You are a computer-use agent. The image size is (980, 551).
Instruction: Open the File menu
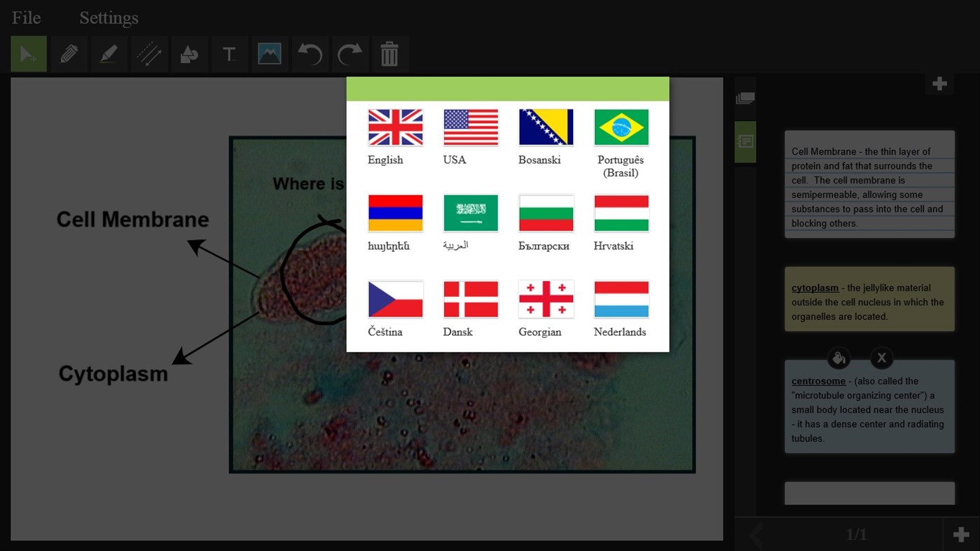25,18
